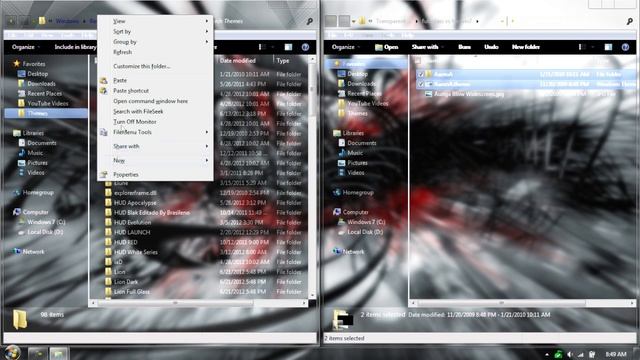The height and width of the screenshot is (360, 640).
Task: Show the preview pane in the right window
Action: coord(609,47)
